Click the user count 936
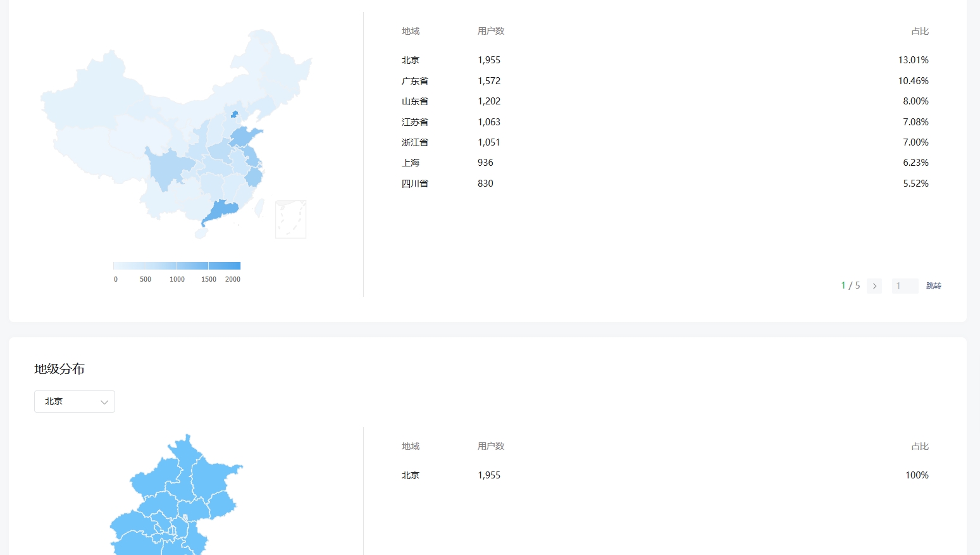 click(x=485, y=163)
